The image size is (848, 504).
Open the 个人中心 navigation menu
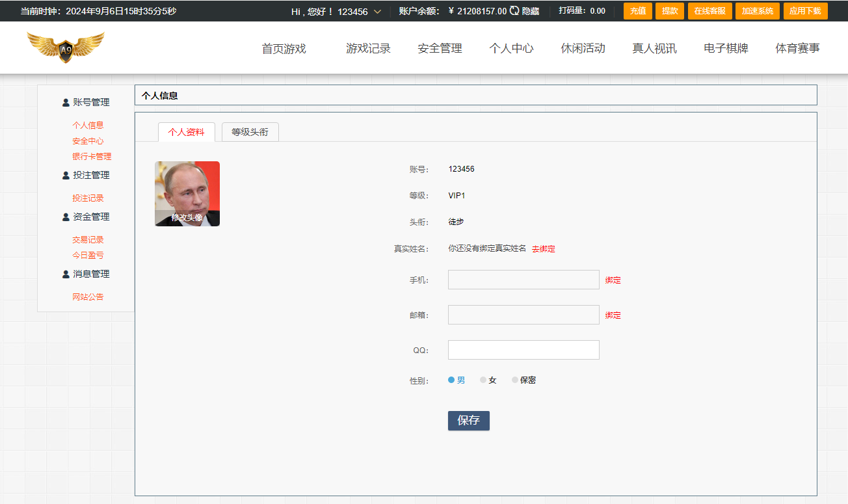click(x=511, y=47)
